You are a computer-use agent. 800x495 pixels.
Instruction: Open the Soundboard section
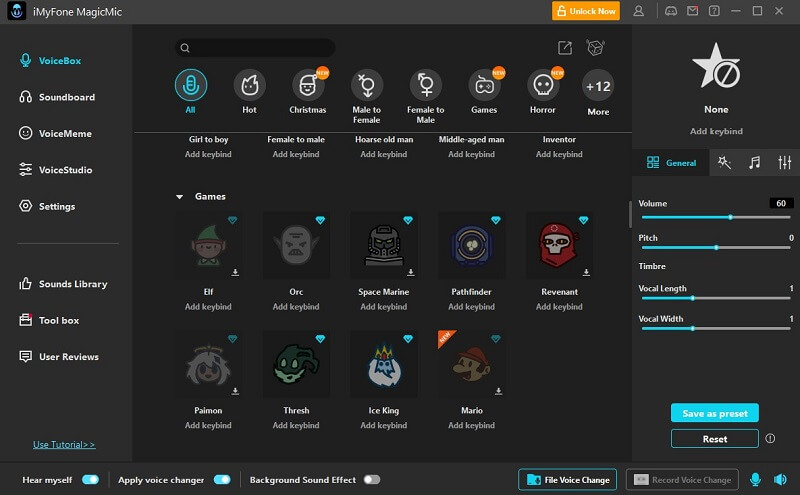pyautogui.click(x=57, y=97)
